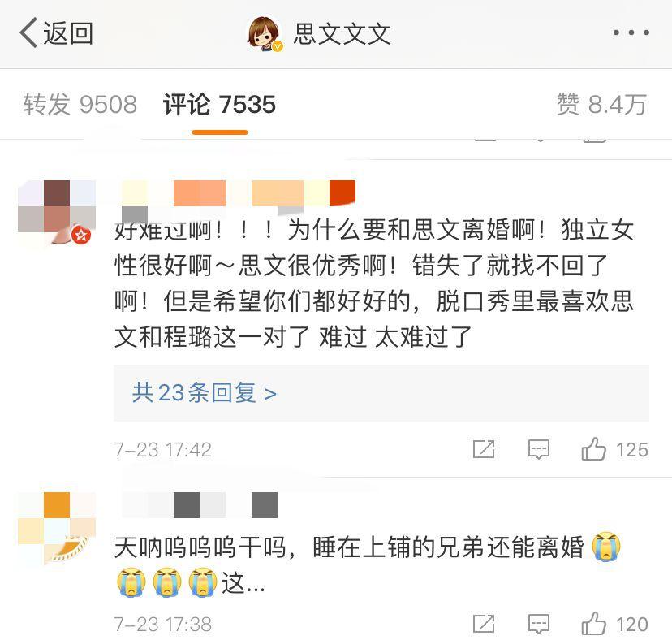Viewport: 672px width, 640px height.
Task: Open first commenter's blurred avatar
Action: 57,213
